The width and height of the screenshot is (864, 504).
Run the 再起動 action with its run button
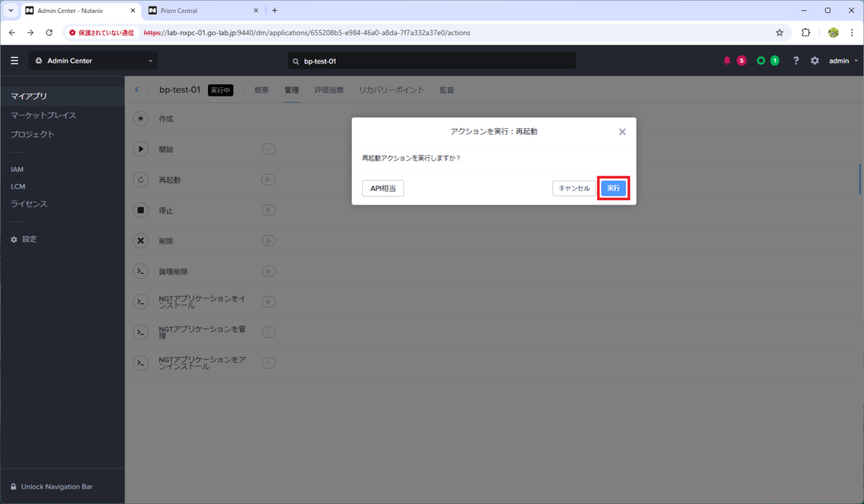(x=269, y=180)
